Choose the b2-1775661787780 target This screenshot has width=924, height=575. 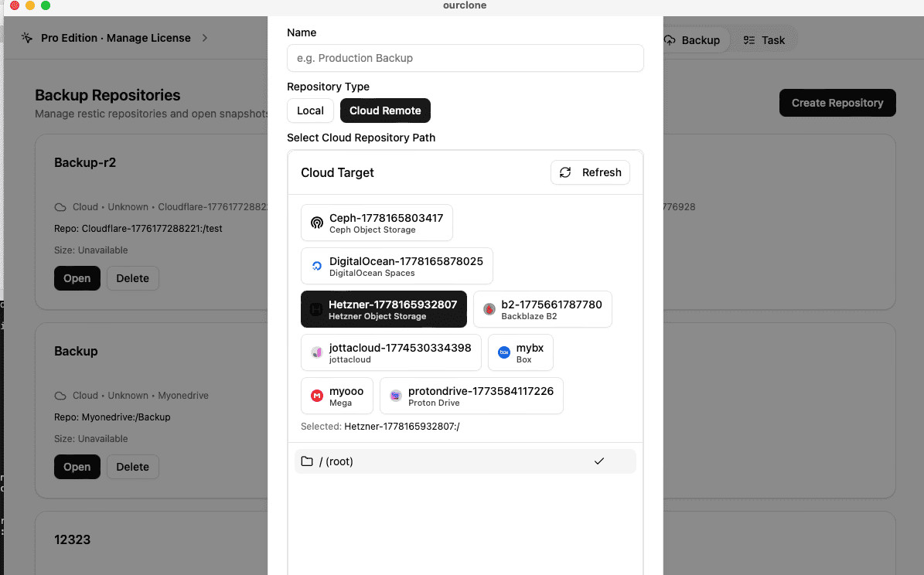543,309
